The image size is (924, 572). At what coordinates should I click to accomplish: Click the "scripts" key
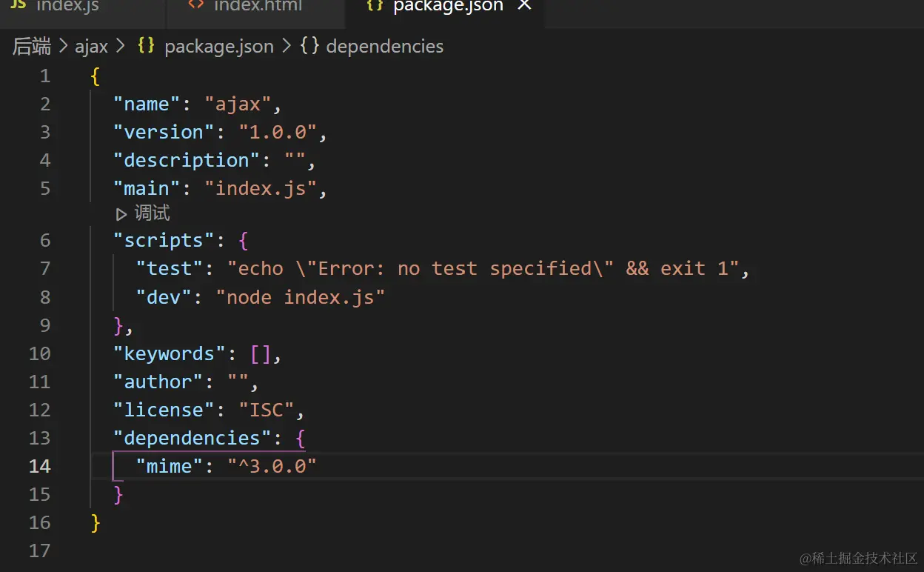click(164, 241)
